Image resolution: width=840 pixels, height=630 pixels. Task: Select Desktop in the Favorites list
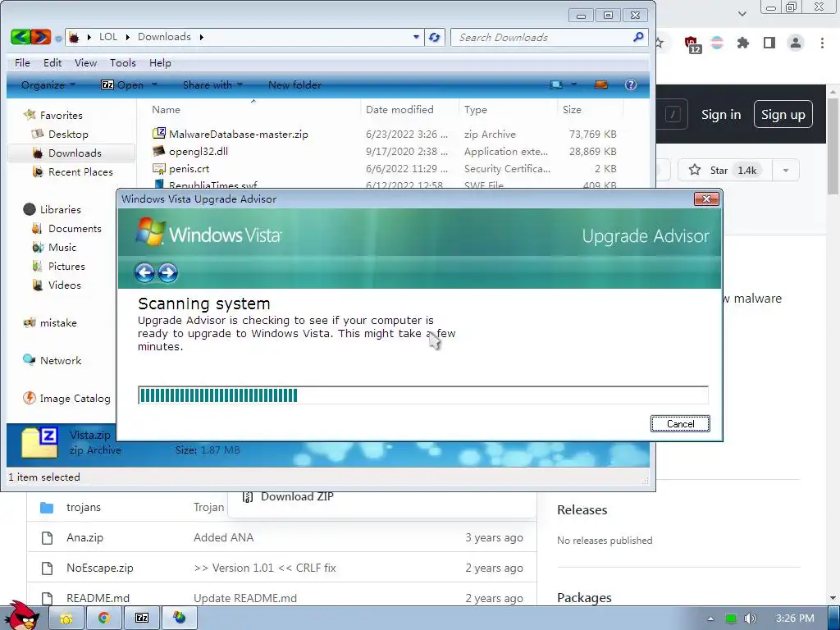[68, 134]
